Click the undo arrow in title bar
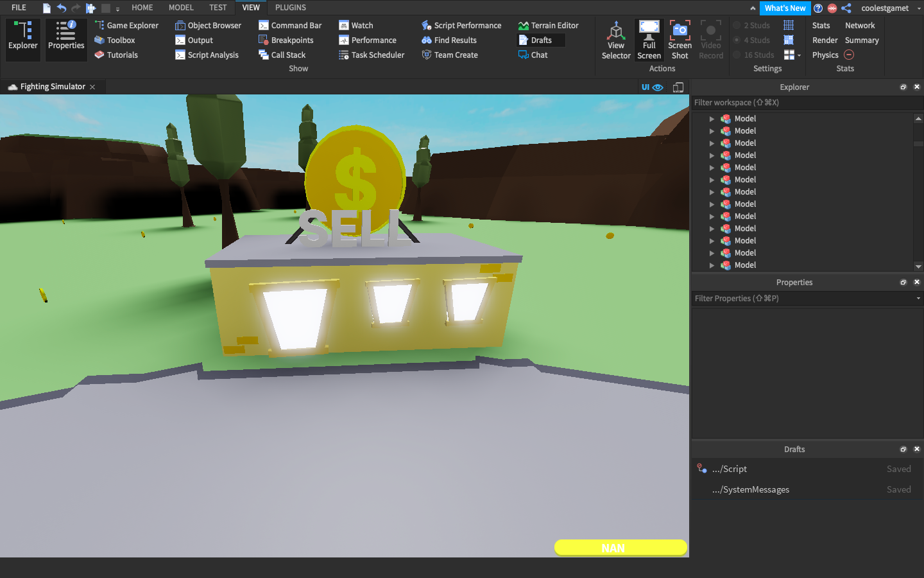 tap(62, 8)
